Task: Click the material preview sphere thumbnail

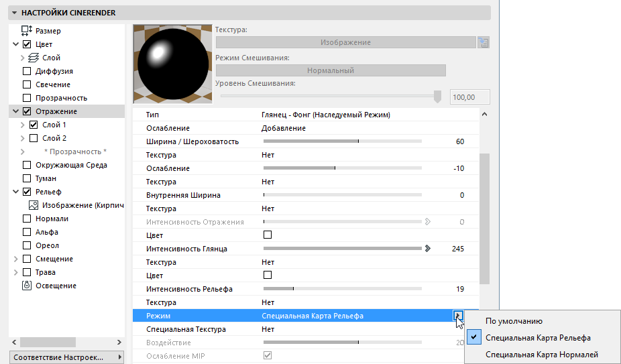Action: (x=172, y=64)
